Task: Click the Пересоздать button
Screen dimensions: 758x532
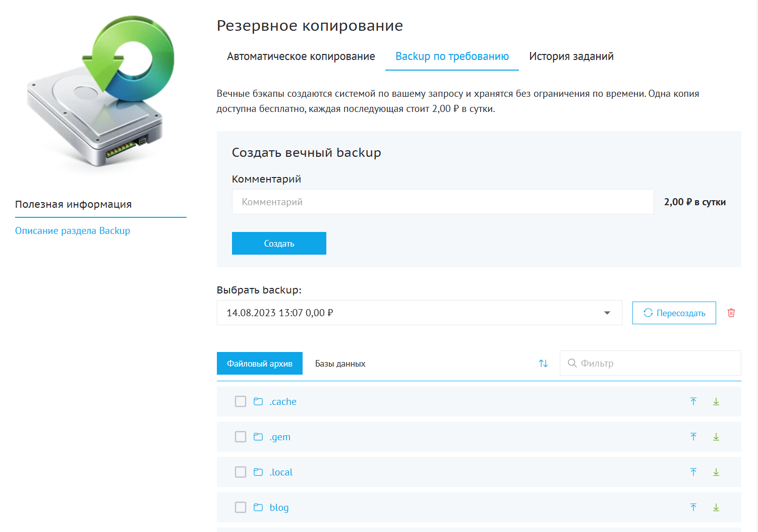Action: point(674,313)
